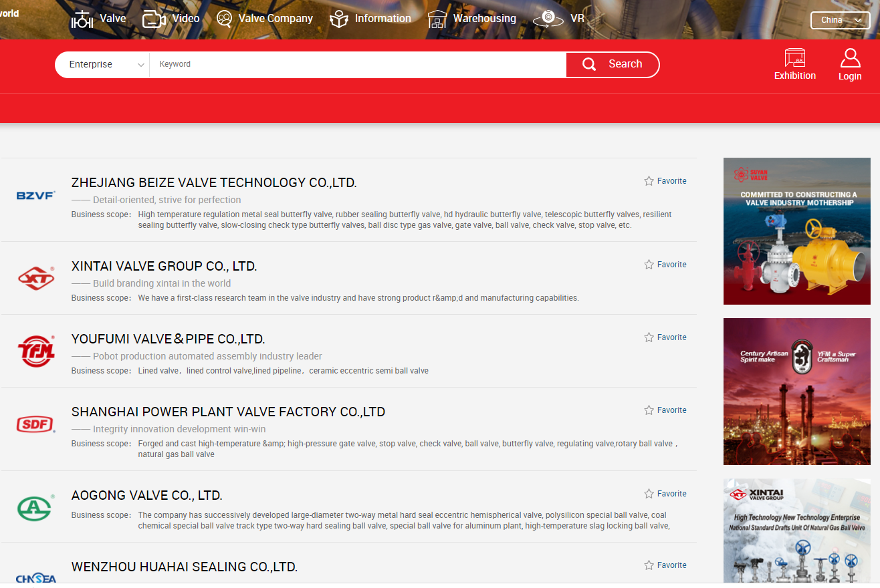Open the Valve Company menu item

(276, 19)
